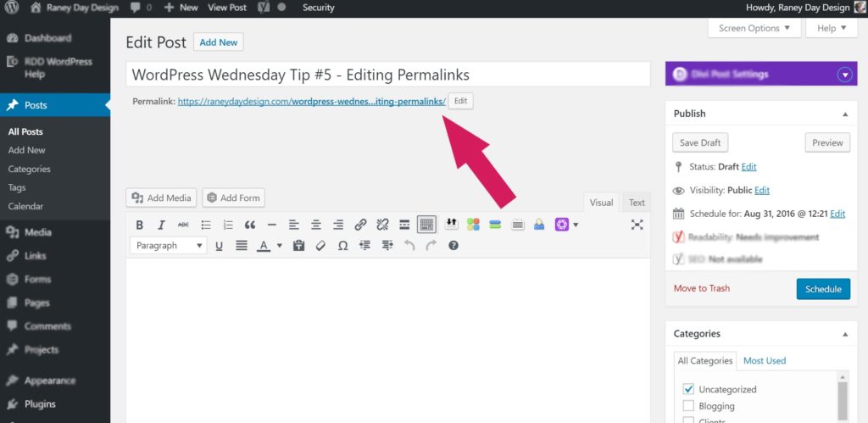Insert a special character (Omega)
The width and height of the screenshot is (868, 423).
[342, 246]
